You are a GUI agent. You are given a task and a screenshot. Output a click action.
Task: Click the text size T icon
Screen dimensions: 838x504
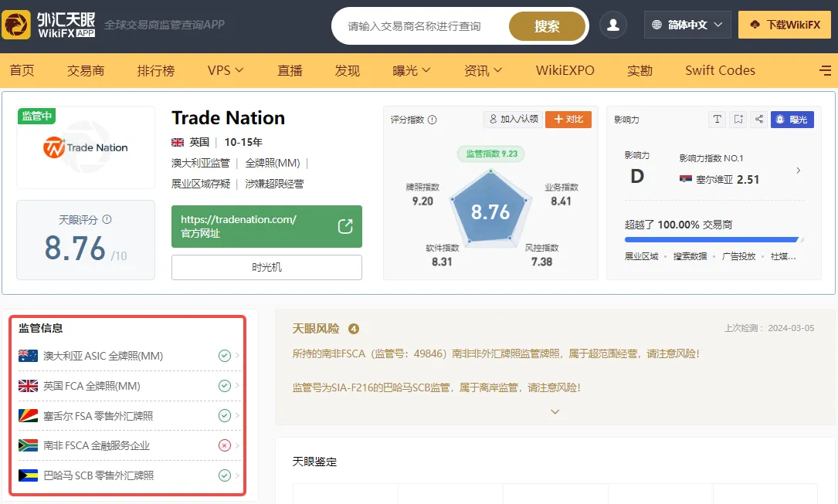718,119
